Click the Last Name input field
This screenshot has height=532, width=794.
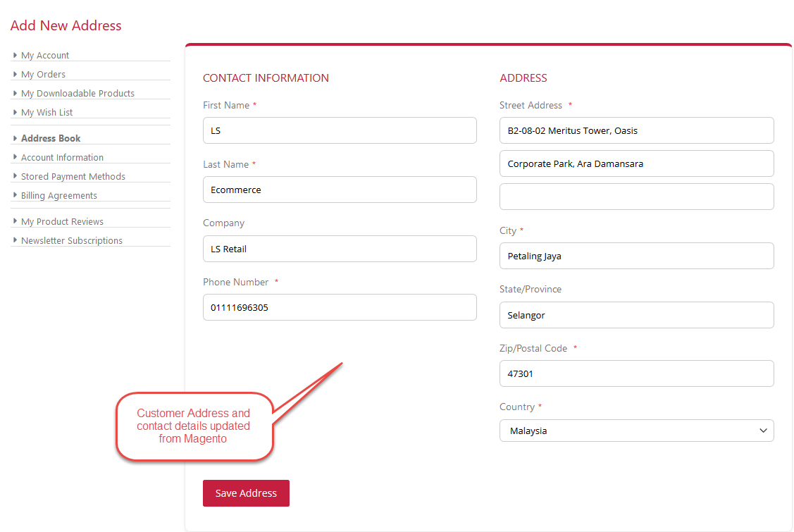(x=340, y=190)
